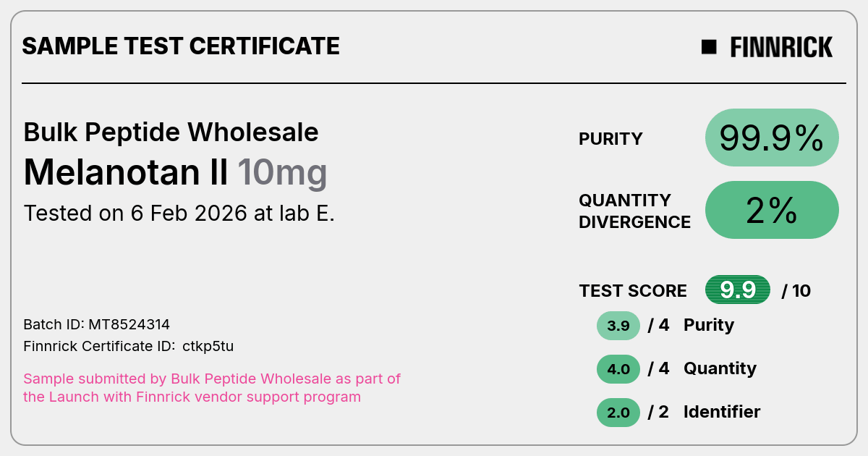The image size is (868, 456).
Task: Click the QUANTITY DIVERGENCE label
Action: click(x=634, y=211)
